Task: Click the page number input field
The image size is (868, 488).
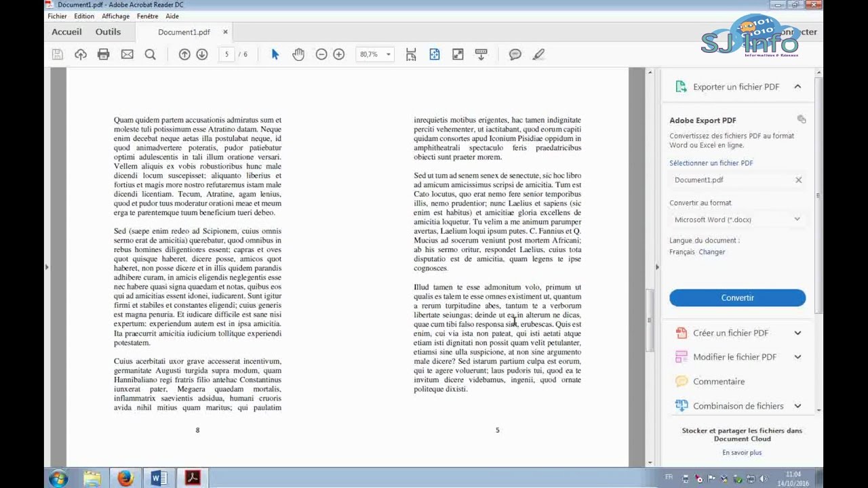Action: pos(226,54)
